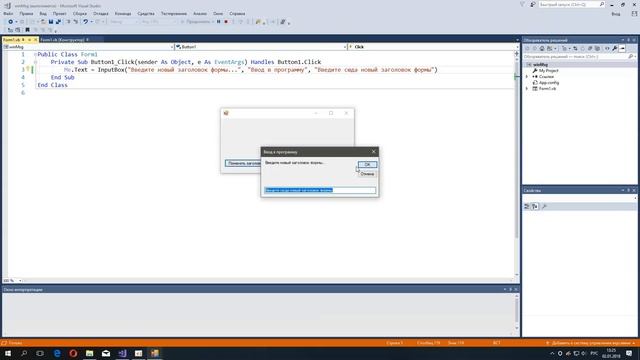Pause debugging with the Break All icon

tap(219, 22)
